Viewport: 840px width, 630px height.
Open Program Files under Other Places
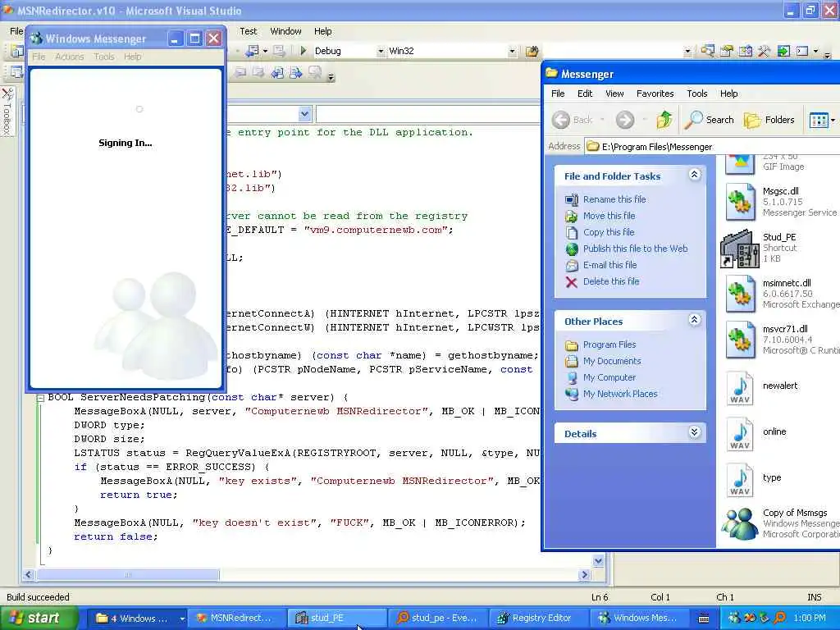(609, 345)
